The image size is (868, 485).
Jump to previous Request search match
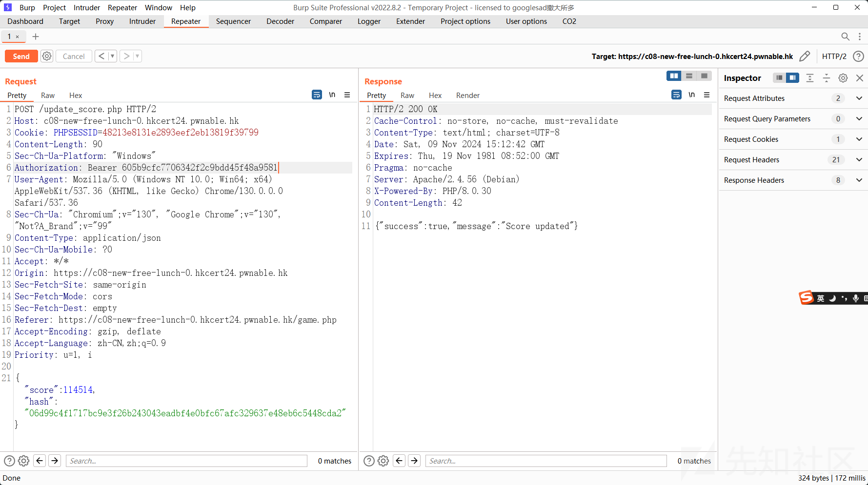tap(40, 461)
